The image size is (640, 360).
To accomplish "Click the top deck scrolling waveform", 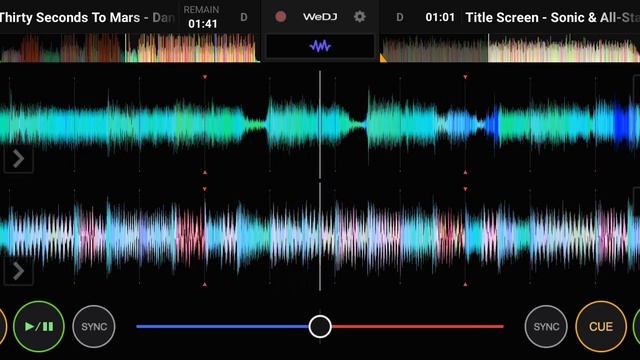I will click(320, 124).
